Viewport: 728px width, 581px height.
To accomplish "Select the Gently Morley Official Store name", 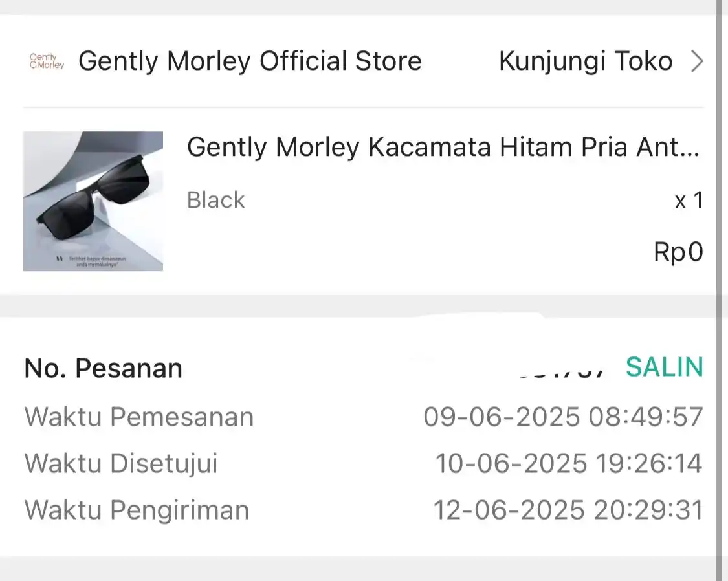I will pos(250,61).
